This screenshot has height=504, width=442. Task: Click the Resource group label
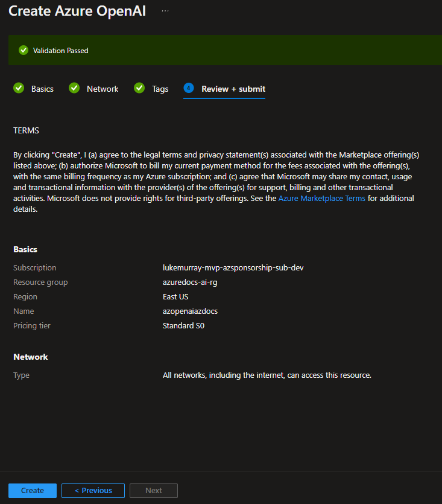pos(40,282)
